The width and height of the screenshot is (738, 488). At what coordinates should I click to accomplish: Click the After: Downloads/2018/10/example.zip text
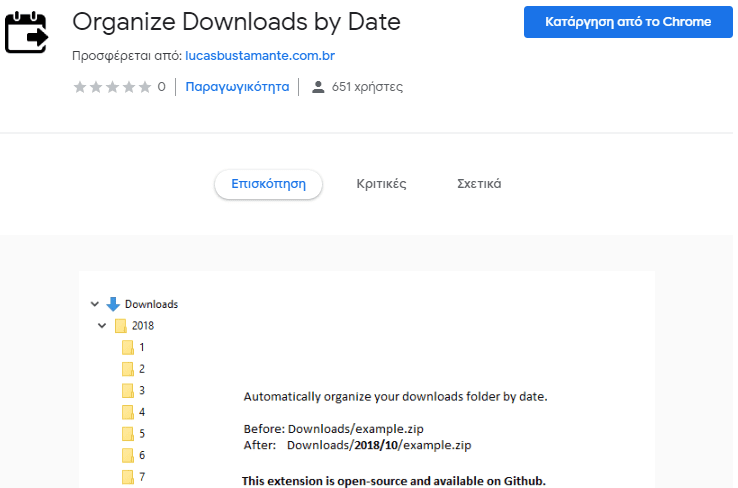(357, 445)
